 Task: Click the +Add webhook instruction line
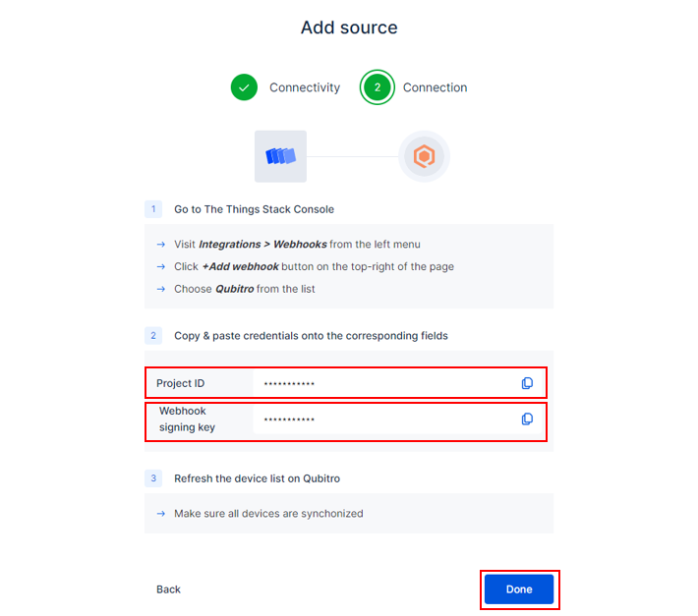pos(315,266)
